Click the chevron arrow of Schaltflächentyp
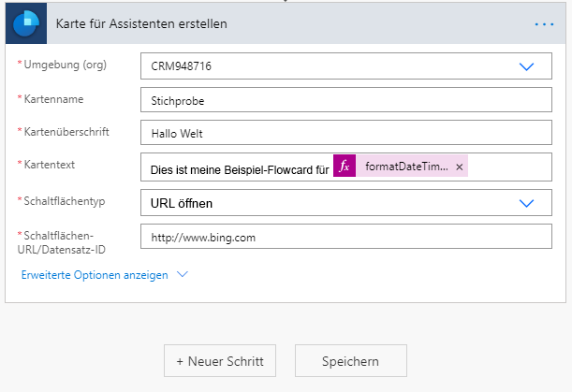572x392 pixels. (x=526, y=203)
